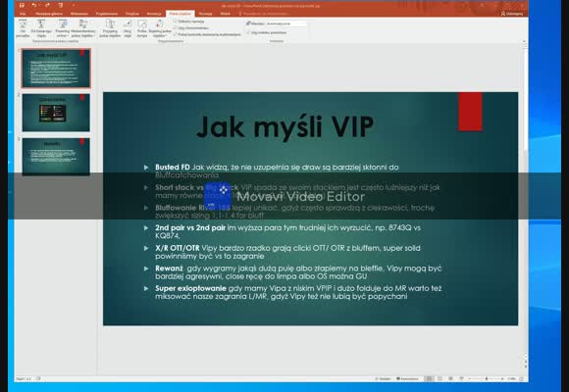Open Notatki in status bar
The height and width of the screenshot is (392, 569).
pyautogui.click(x=383, y=378)
